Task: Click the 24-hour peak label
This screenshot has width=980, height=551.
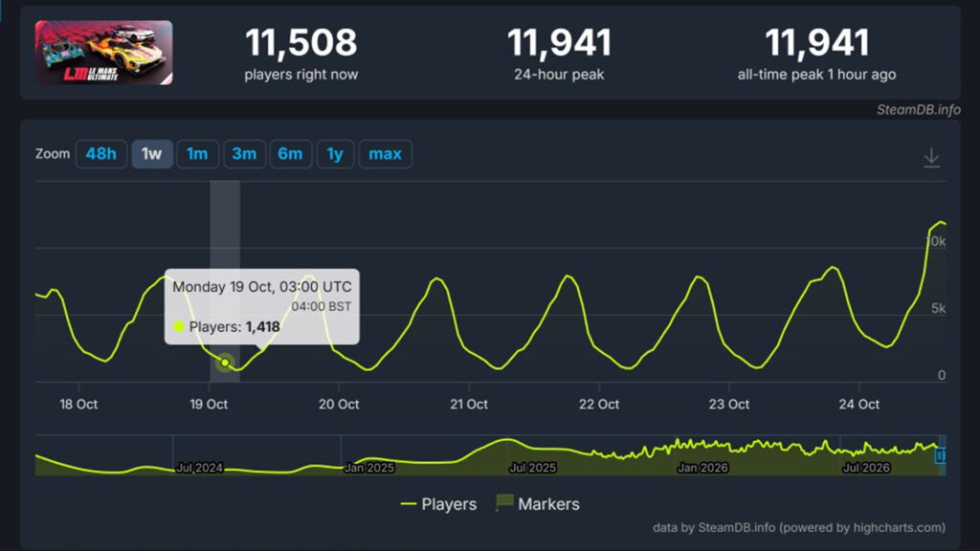Action: click(559, 75)
